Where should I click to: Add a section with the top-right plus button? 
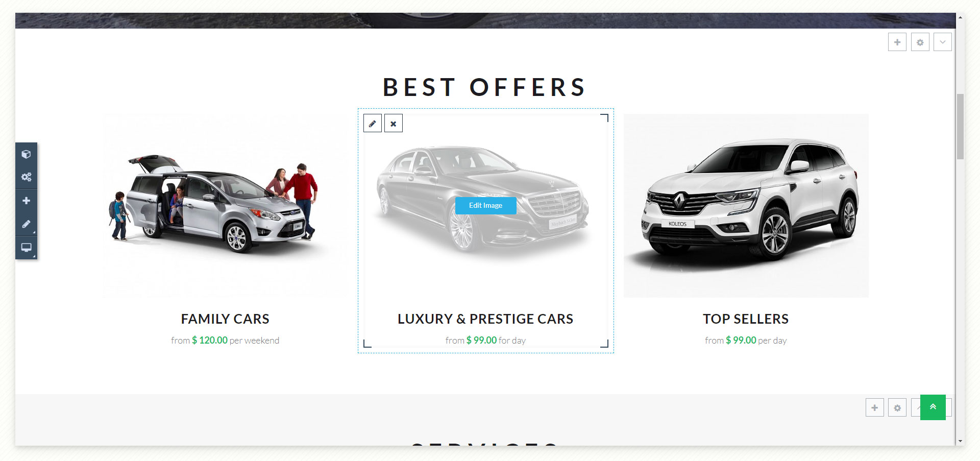[897, 42]
